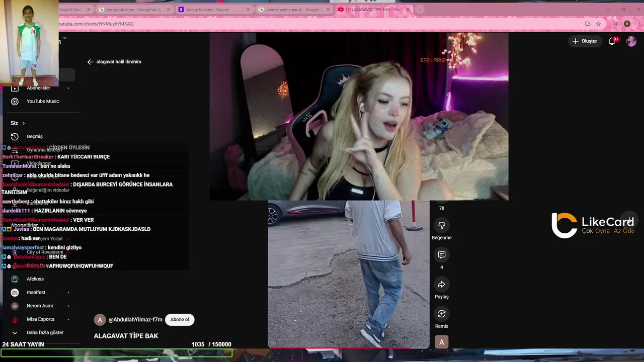Click the Nerom Asmr subscription name
This screenshot has height=362, width=644.
40,306
